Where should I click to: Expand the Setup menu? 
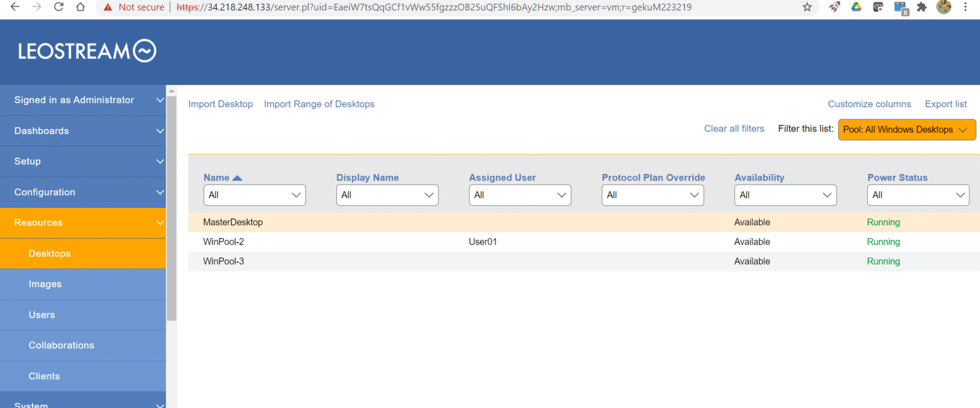coord(83,161)
